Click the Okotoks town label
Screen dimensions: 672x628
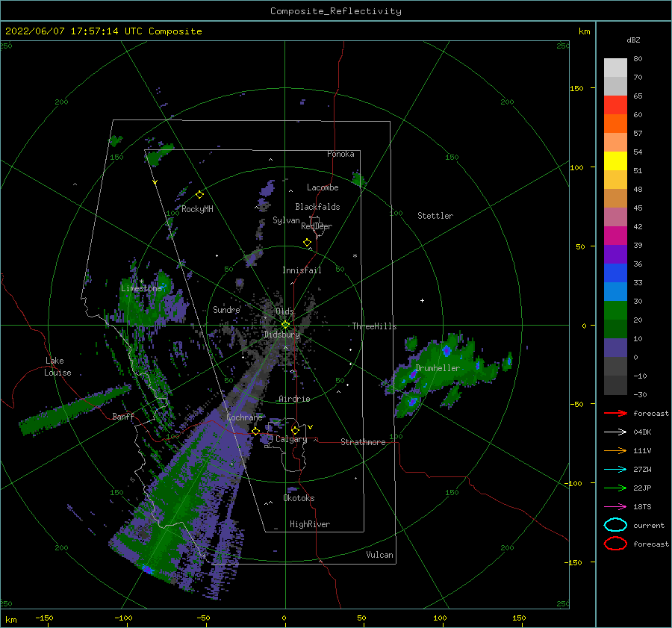299,498
